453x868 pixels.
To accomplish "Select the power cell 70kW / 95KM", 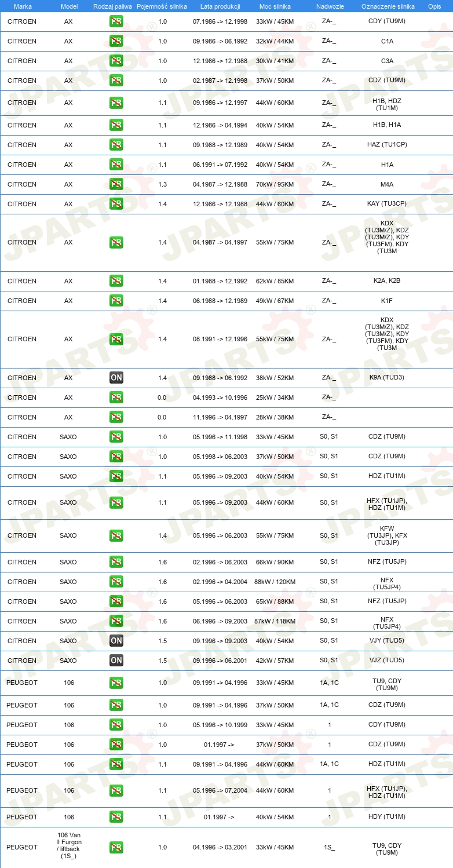I will (x=275, y=184).
